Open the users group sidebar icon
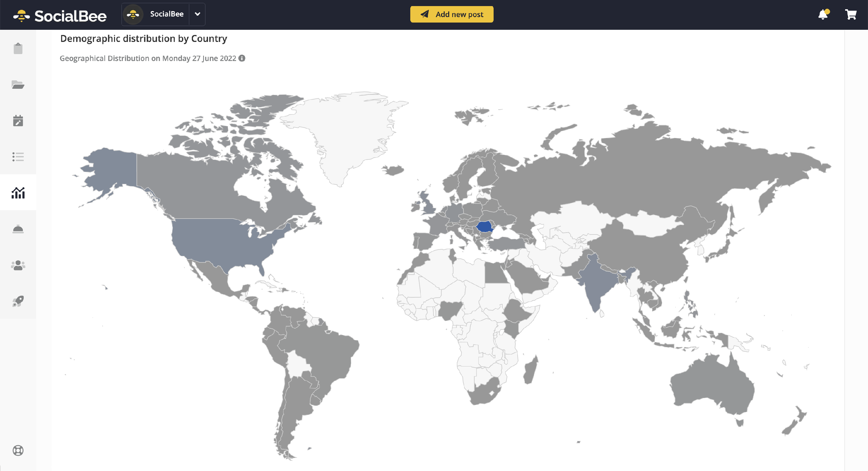 (18, 265)
